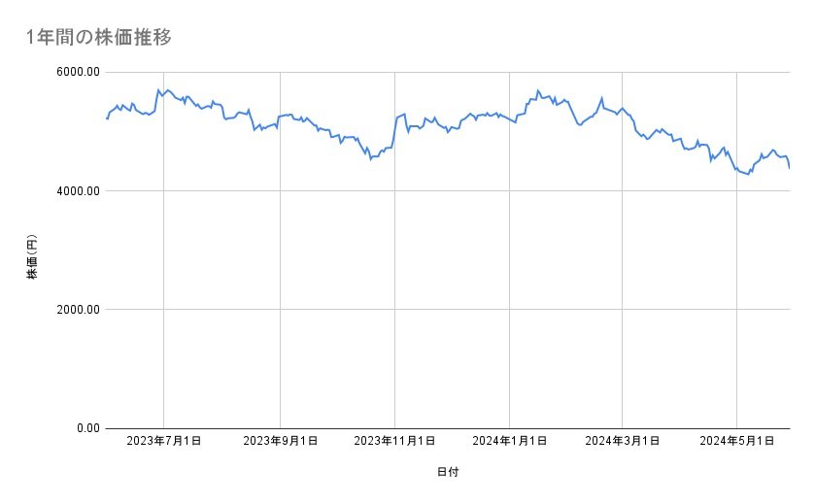
Task: Click the chart title 1年間の株価推移
Action: [x=100, y=38]
